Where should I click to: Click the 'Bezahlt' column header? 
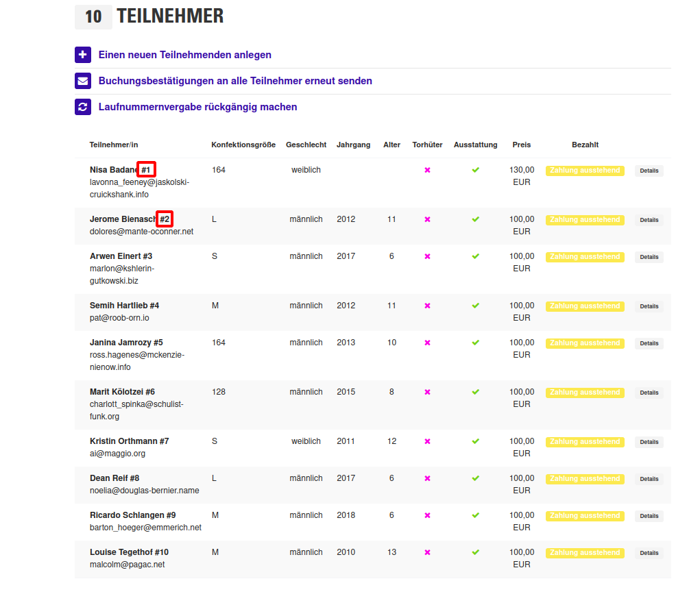pos(585,145)
